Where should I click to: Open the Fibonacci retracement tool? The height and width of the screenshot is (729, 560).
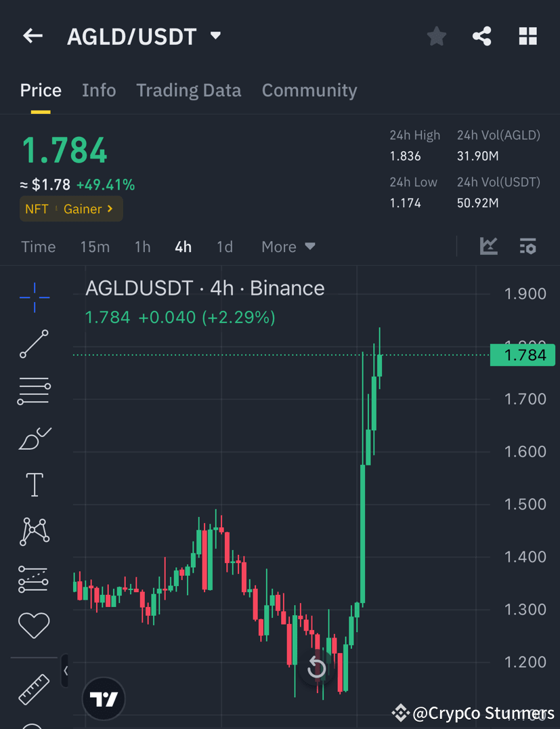point(34,391)
